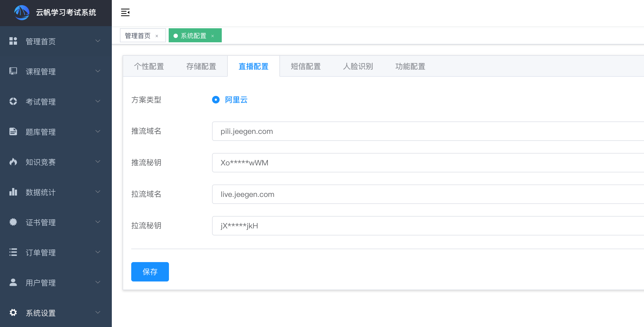Open 管理首页 in the sidebar

pyautogui.click(x=56, y=41)
